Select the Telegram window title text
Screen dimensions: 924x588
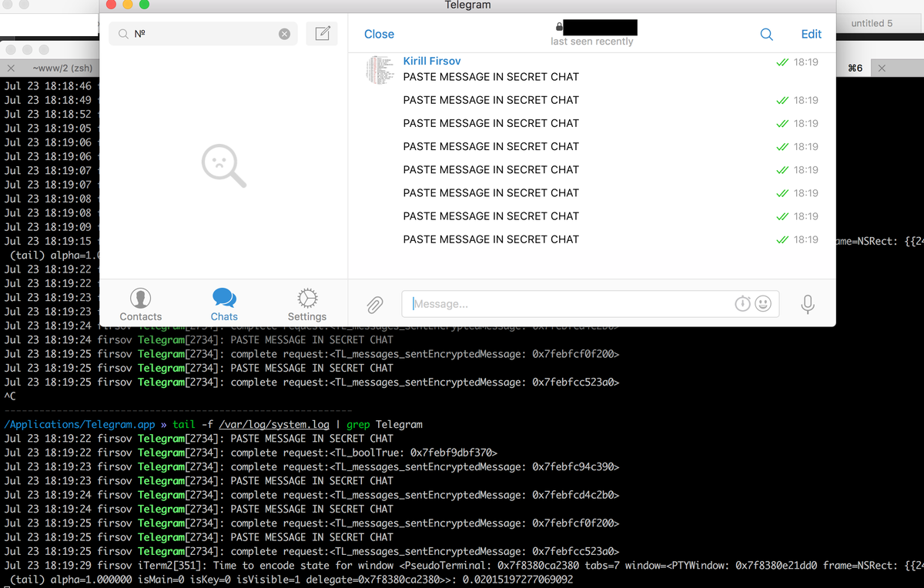[467, 5]
